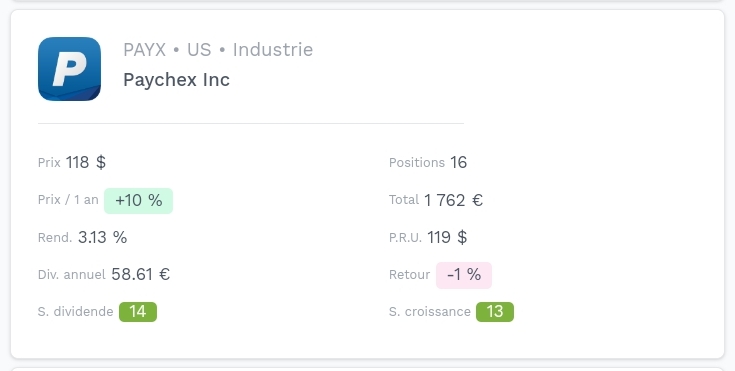Select the PAYX ticker symbol text
This screenshot has width=735, height=371.
[x=144, y=50]
